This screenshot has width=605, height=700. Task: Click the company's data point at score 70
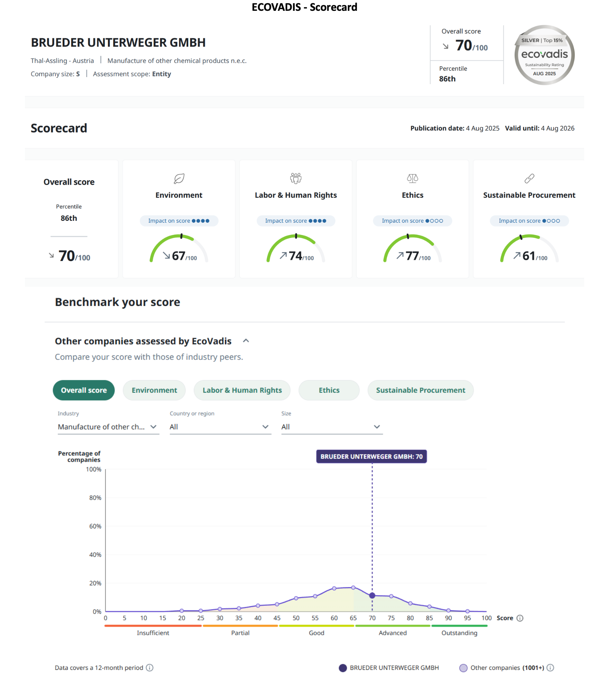(372, 595)
